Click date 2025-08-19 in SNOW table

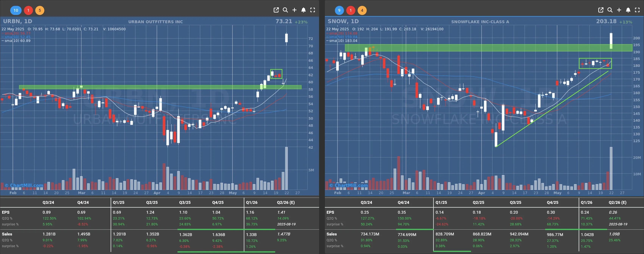point(618,224)
